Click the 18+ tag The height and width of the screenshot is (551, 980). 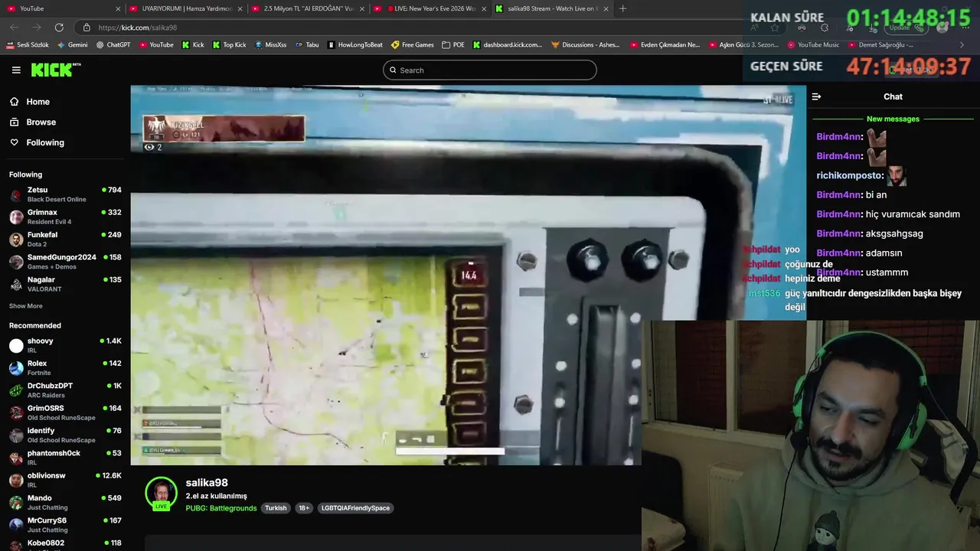click(304, 508)
